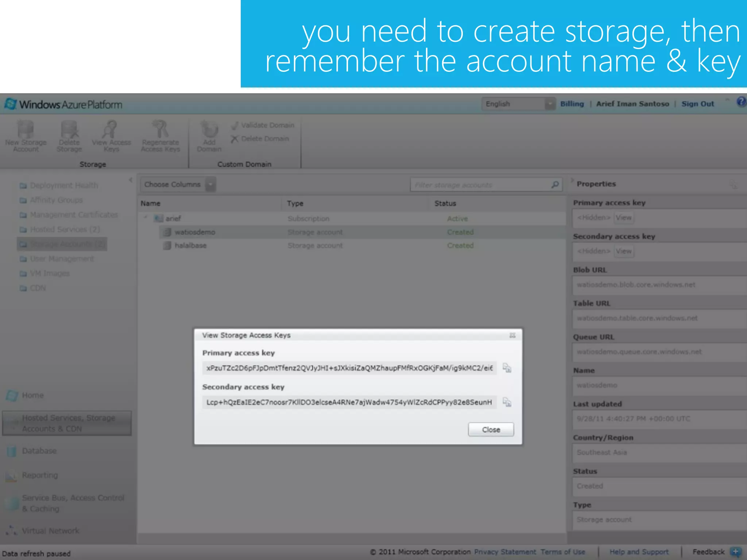Select Hosted Services, Storage Accounts & CDN section

67,423
